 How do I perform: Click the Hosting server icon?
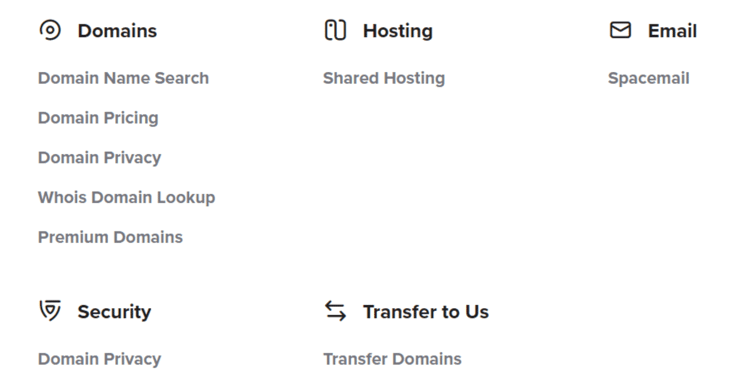click(335, 31)
